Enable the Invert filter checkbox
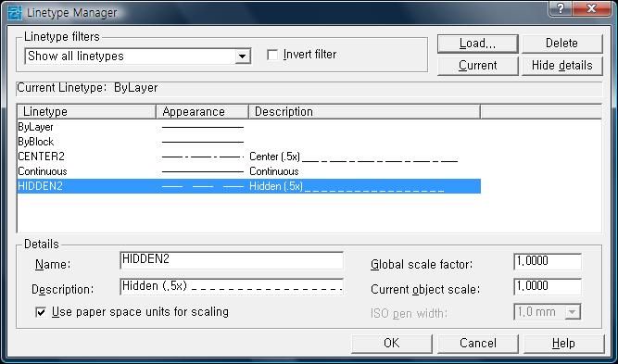 (272, 55)
